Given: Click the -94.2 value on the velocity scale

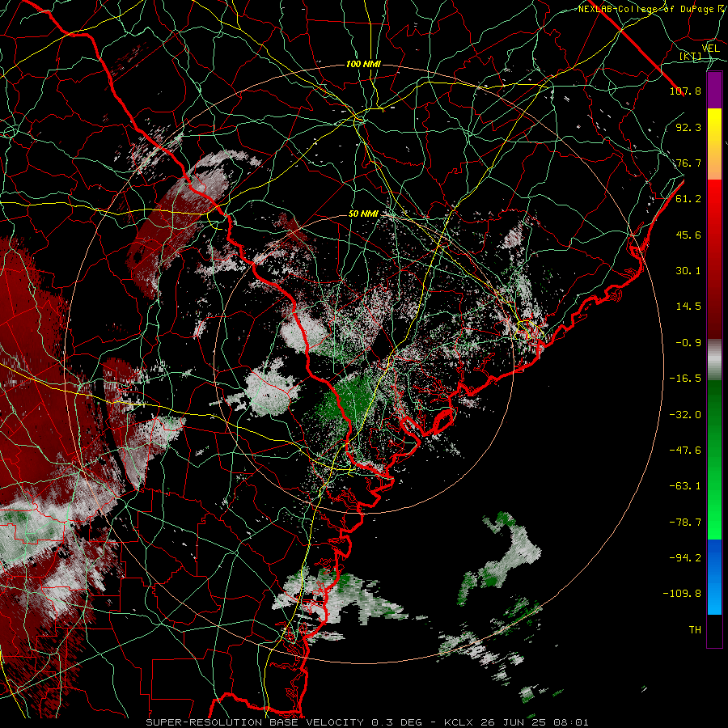Looking at the screenshot, I should click(x=685, y=558).
